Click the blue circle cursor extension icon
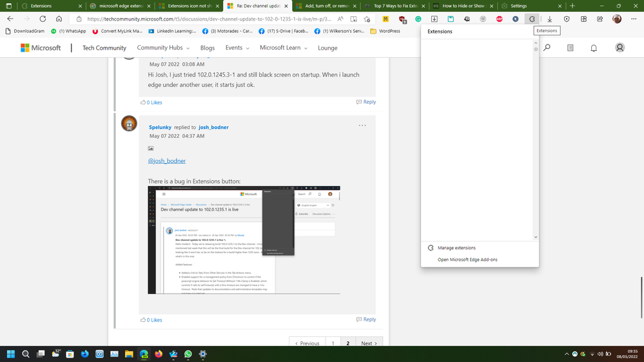 click(x=516, y=19)
